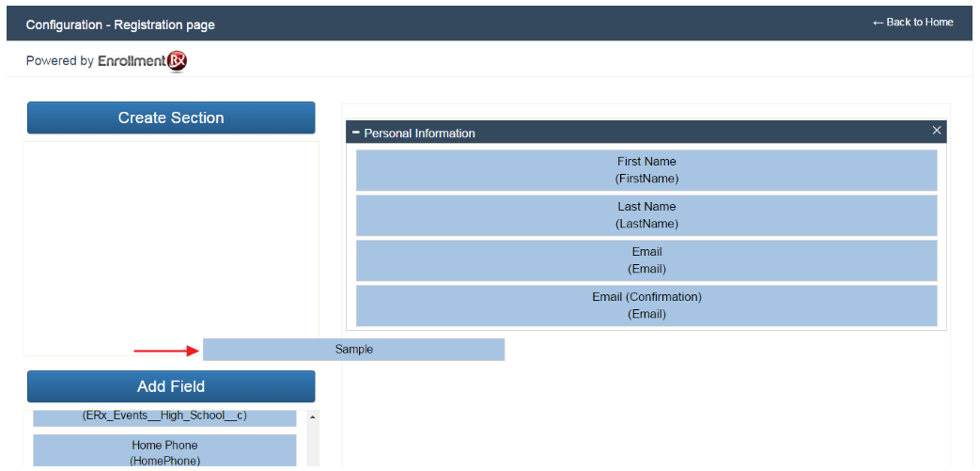Click the Sample field block
The image size is (980, 471).
click(x=353, y=350)
